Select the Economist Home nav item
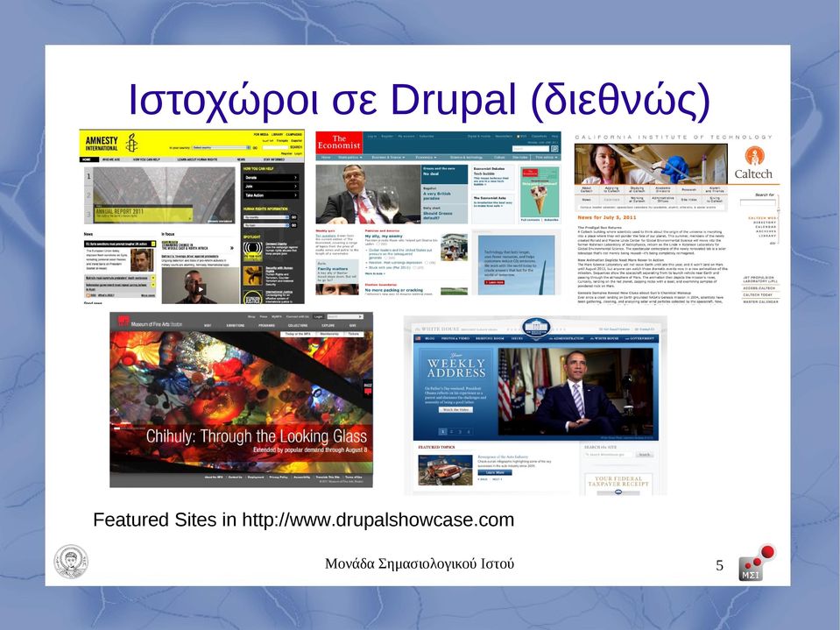The width and height of the screenshot is (840, 630). [326, 158]
